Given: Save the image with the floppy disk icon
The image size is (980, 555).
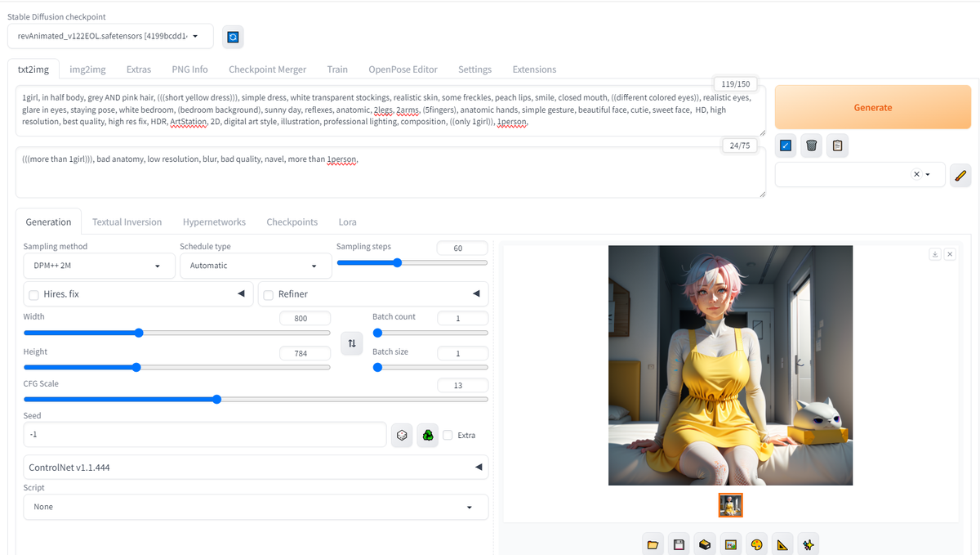Looking at the screenshot, I should click(679, 544).
